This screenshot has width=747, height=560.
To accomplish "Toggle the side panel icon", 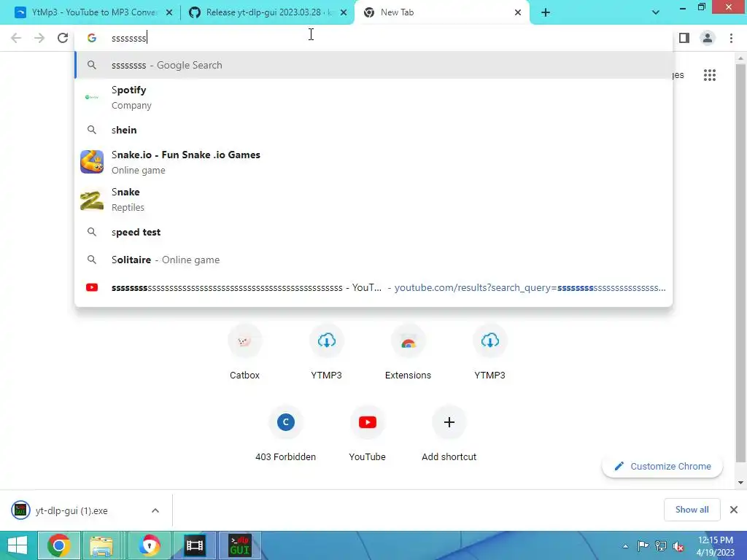I will pyautogui.click(x=684, y=38).
